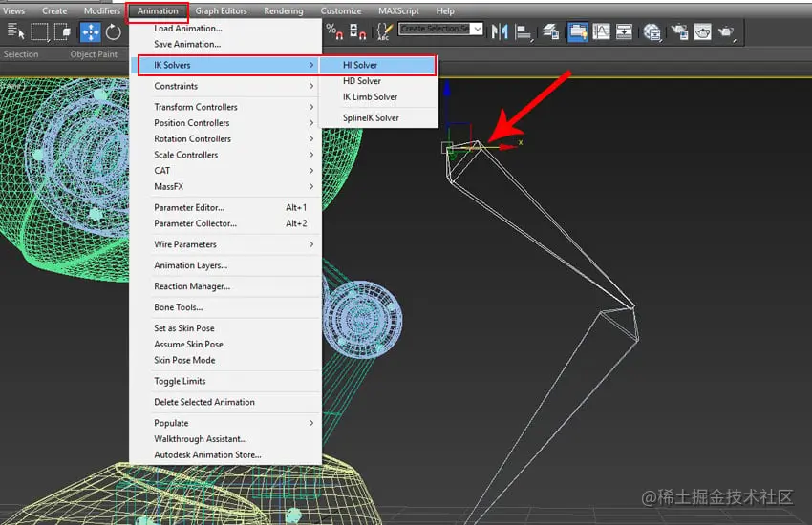Open the Render Setup teapot icon
The height and width of the screenshot is (525, 812).
coord(679,32)
